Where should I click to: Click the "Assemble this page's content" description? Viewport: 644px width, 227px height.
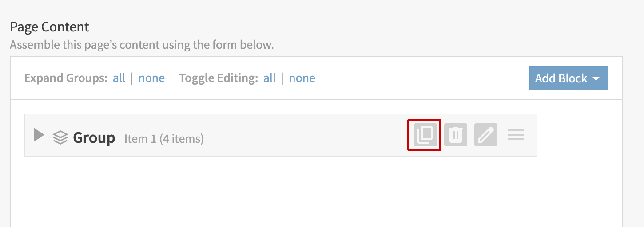141,45
